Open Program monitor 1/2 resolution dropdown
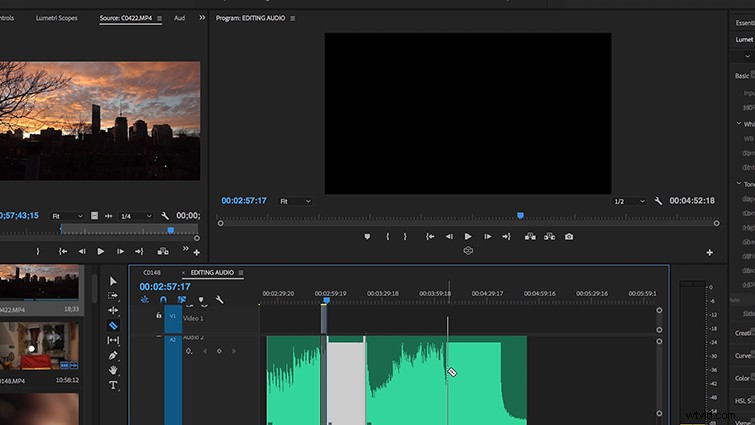Image resolution: width=755 pixels, height=425 pixels. (629, 201)
